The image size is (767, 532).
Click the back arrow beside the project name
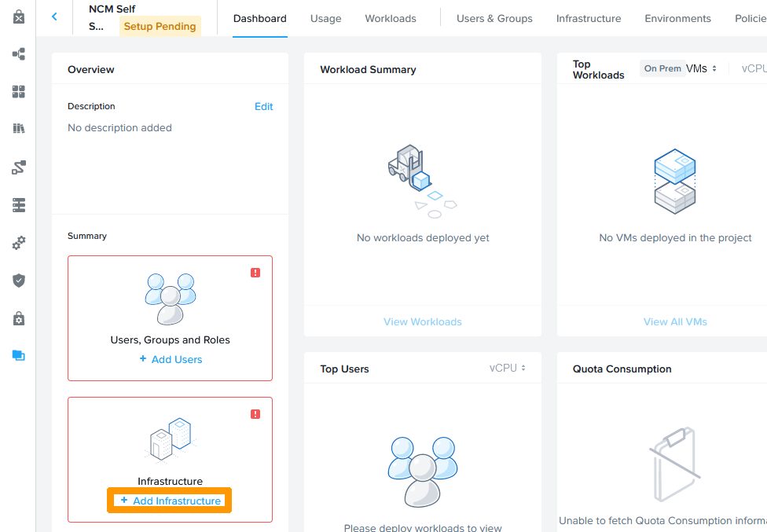coord(54,17)
